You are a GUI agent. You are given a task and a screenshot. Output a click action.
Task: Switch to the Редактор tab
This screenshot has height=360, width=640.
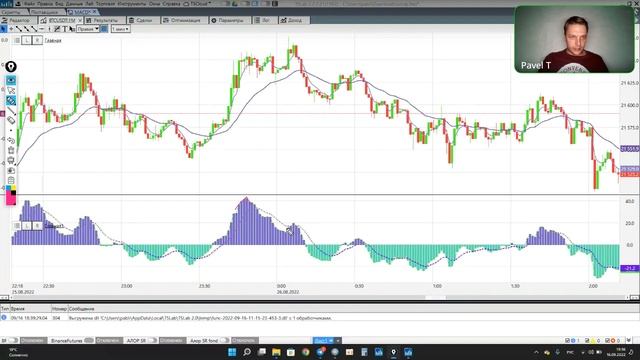point(18,20)
